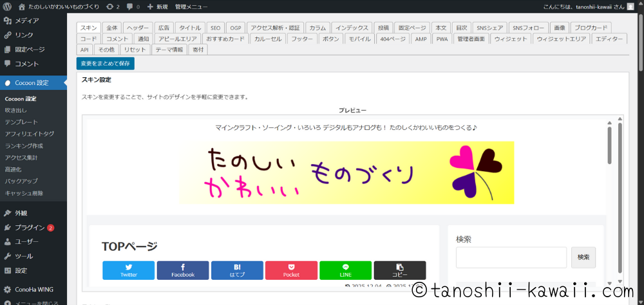Open comments bubble icon in admin bar
The height and width of the screenshot is (305, 644).
[130, 6]
